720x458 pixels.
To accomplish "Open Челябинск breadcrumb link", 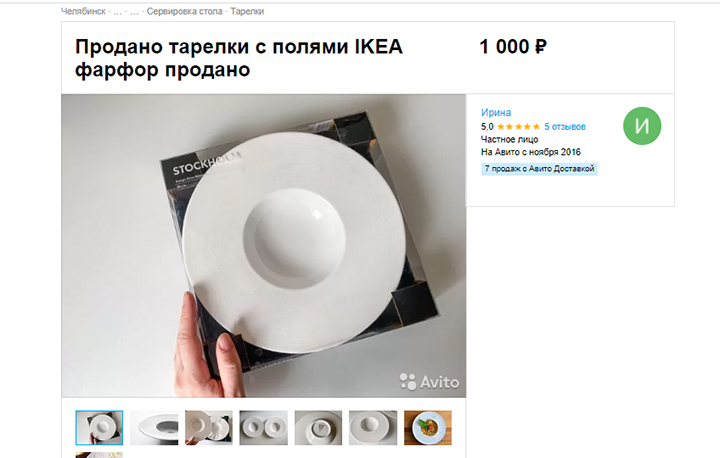I will tap(83, 11).
